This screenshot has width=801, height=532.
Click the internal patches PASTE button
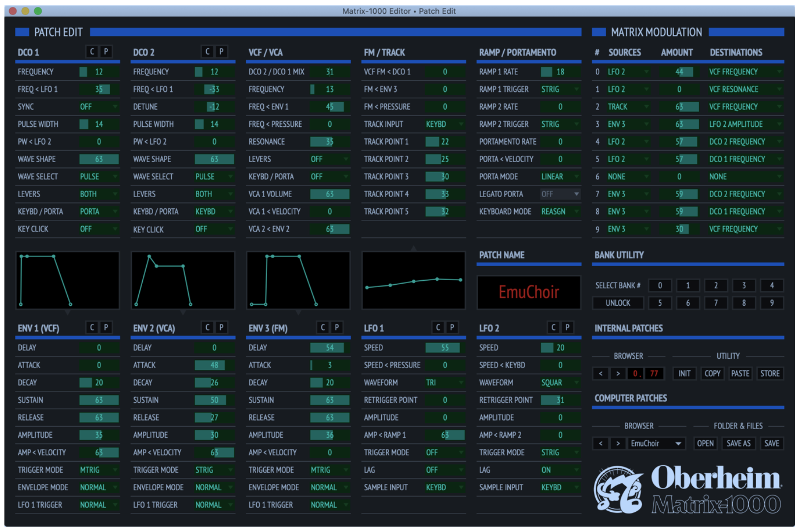pyautogui.click(x=740, y=374)
